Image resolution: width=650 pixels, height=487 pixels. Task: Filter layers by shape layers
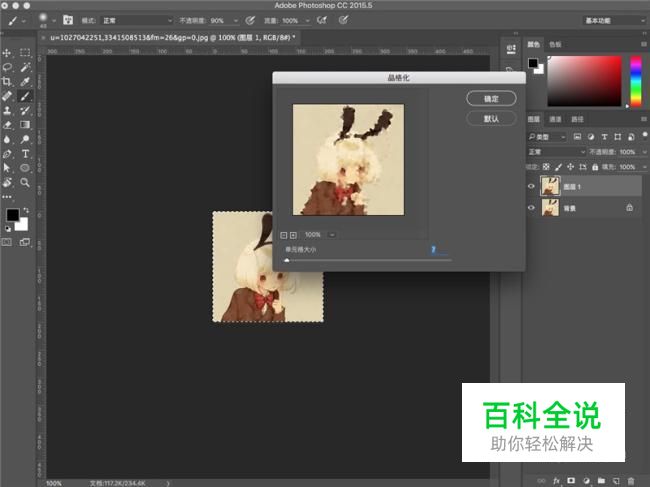pos(618,136)
